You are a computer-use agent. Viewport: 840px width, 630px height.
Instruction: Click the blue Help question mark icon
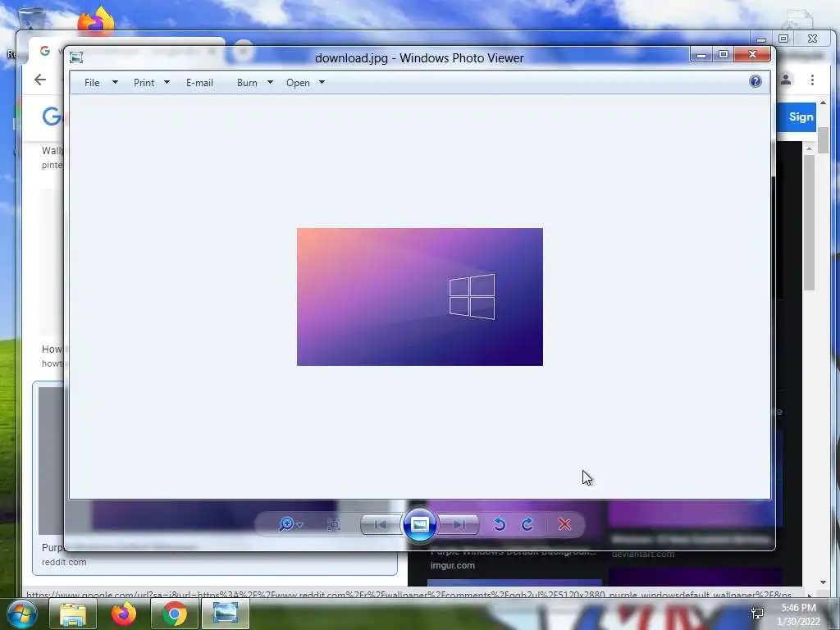click(x=756, y=81)
